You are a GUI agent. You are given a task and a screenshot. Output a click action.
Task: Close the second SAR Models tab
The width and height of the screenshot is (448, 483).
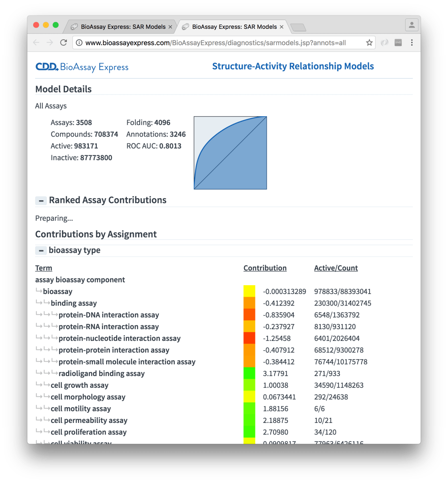pyautogui.click(x=281, y=27)
